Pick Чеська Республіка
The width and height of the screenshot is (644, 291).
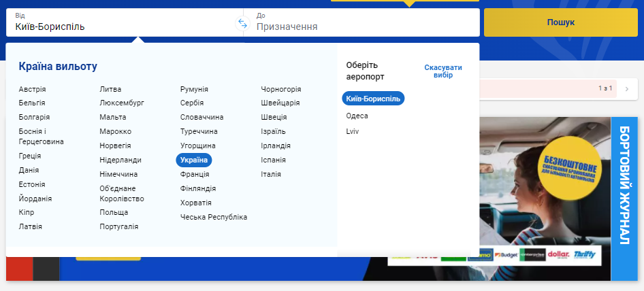[x=214, y=217]
